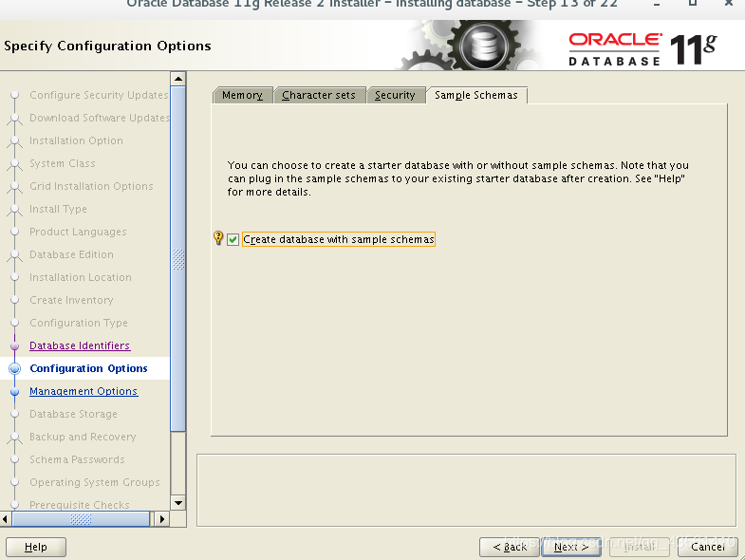Click the Configuration Options step bullet icon
This screenshot has width=745, height=560.
point(15,368)
